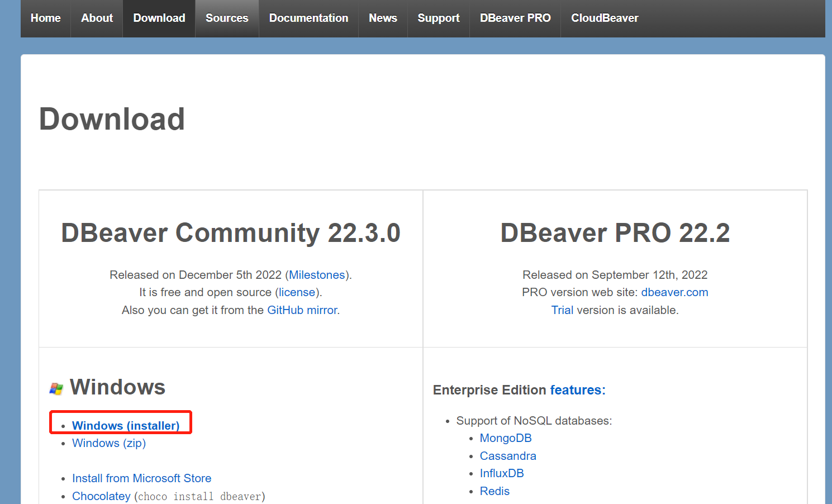Open the Redis link
Screen dimensions: 832x504
tap(495, 491)
